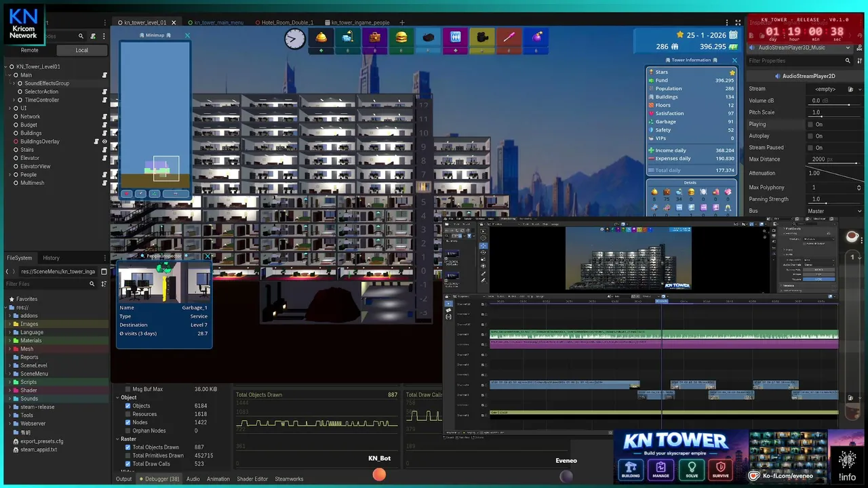The image size is (868, 488).
Task: Select the Local scene tree button
Action: tap(81, 50)
